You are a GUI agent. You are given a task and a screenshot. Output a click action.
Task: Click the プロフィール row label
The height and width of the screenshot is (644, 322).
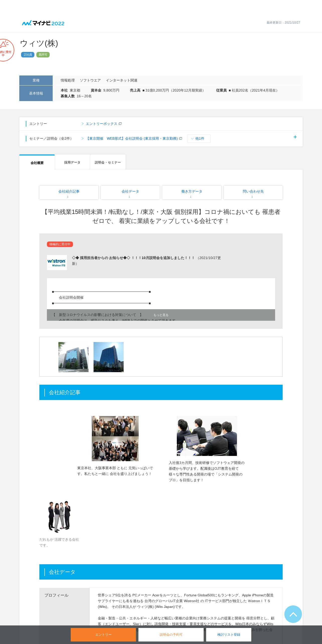[56, 595]
